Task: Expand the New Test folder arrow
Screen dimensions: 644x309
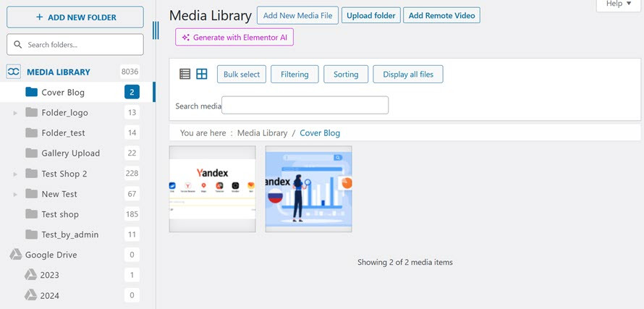Action: click(x=15, y=194)
